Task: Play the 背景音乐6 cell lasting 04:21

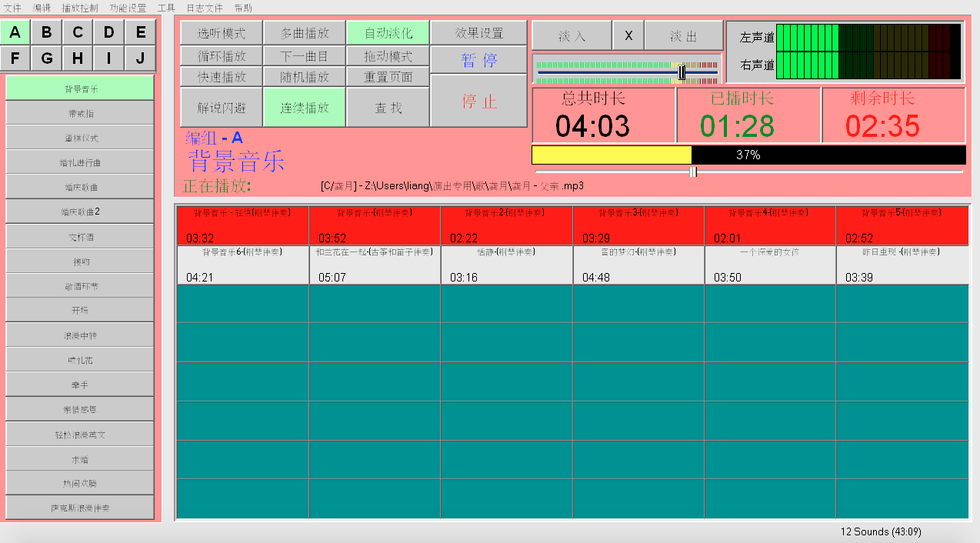Action: click(x=243, y=265)
